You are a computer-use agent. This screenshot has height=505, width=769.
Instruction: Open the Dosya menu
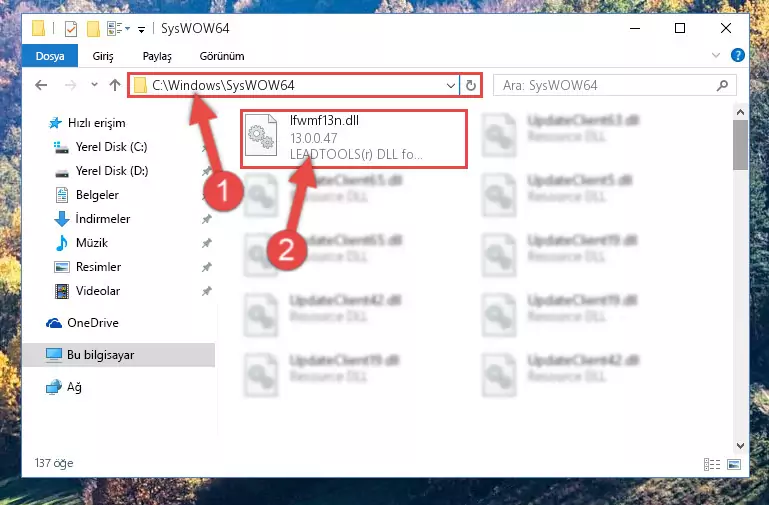click(50, 56)
